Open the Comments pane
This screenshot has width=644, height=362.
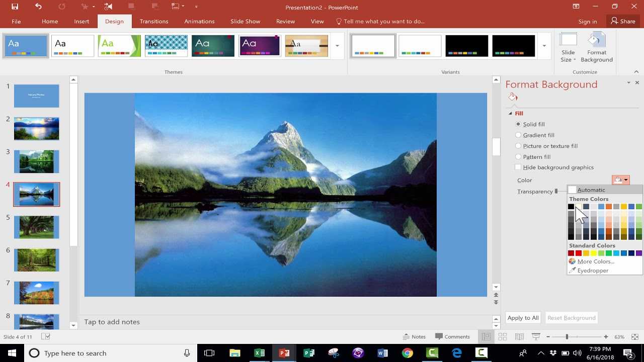click(x=453, y=336)
